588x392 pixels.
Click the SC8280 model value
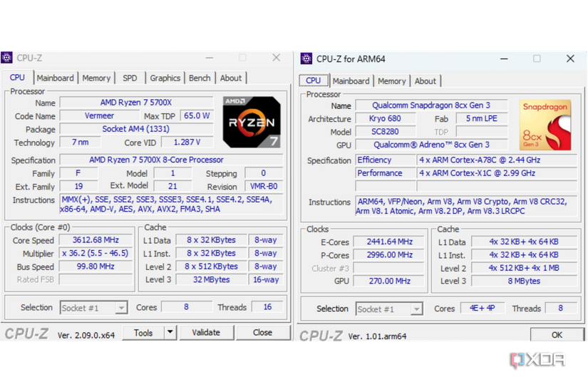pyautogui.click(x=385, y=132)
